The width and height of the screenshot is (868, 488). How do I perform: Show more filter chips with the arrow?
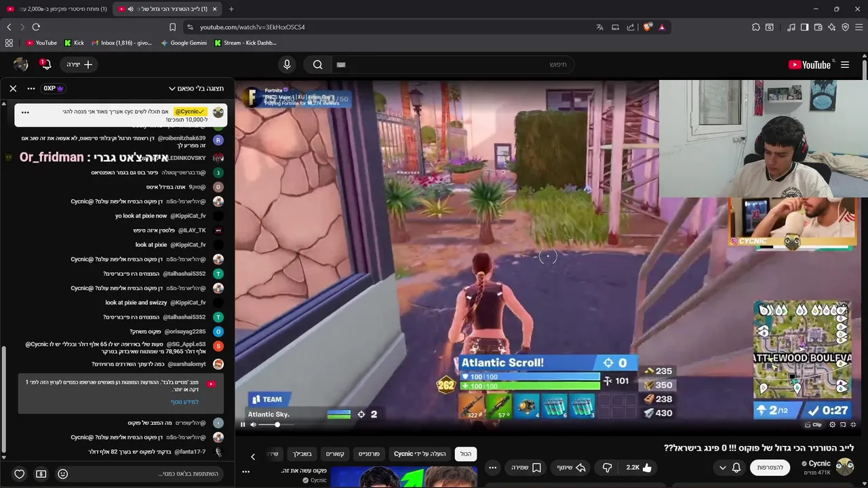click(253, 456)
